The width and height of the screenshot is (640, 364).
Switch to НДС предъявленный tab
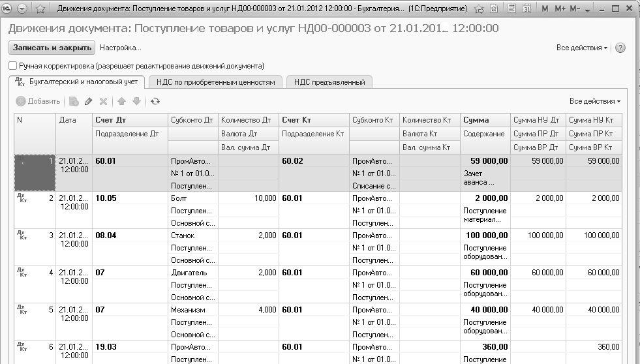click(329, 82)
